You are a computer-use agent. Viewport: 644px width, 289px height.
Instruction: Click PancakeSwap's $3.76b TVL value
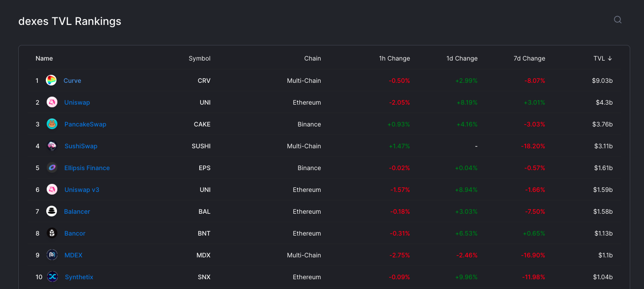(x=603, y=124)
